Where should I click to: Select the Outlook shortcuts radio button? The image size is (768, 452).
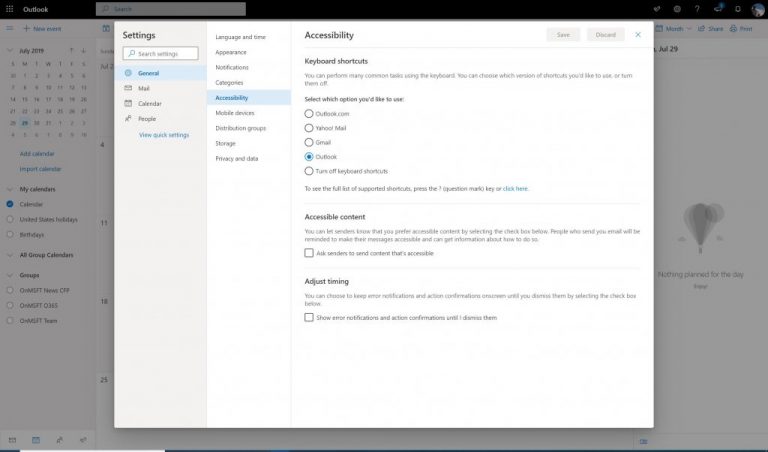(x=309, y=157)
